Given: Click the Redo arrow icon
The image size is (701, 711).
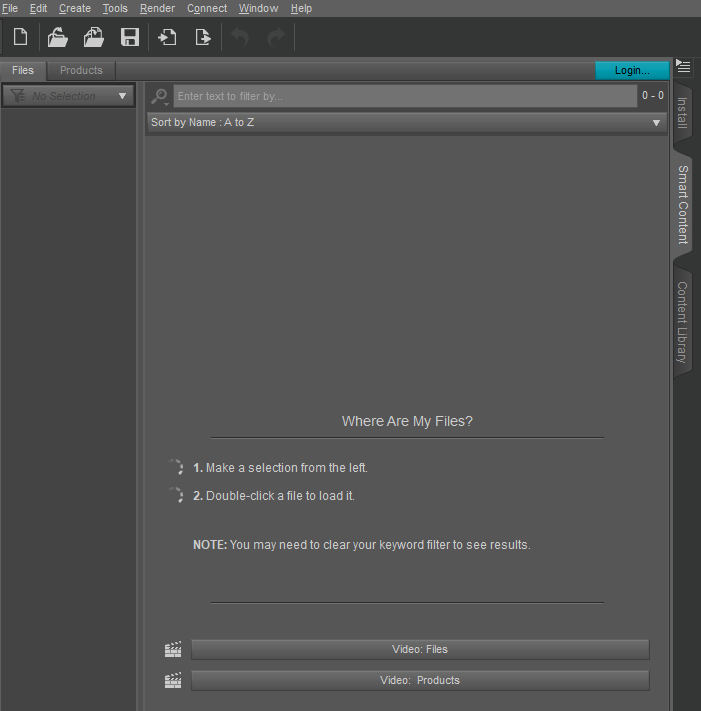Looking at the screenshot, I should [x=276, y=37].
